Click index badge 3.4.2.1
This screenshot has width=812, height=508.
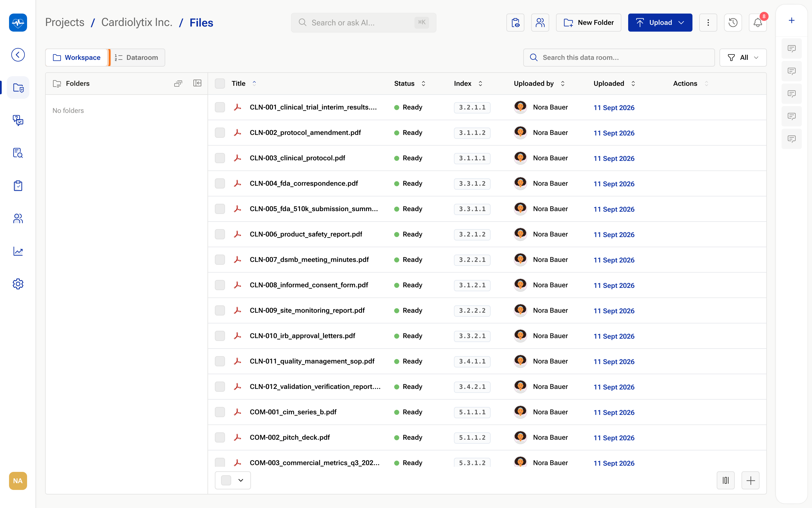coord(472,387)
